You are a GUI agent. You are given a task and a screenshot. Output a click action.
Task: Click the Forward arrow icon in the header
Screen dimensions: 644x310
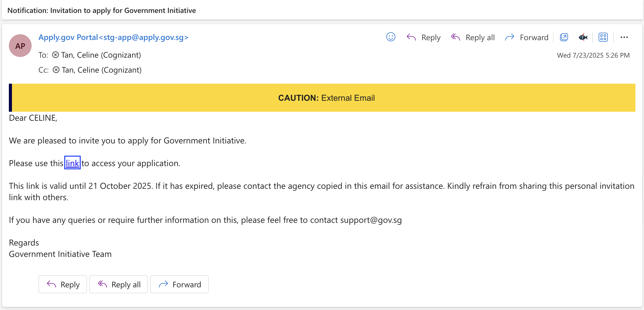click(x=510, y=37)
